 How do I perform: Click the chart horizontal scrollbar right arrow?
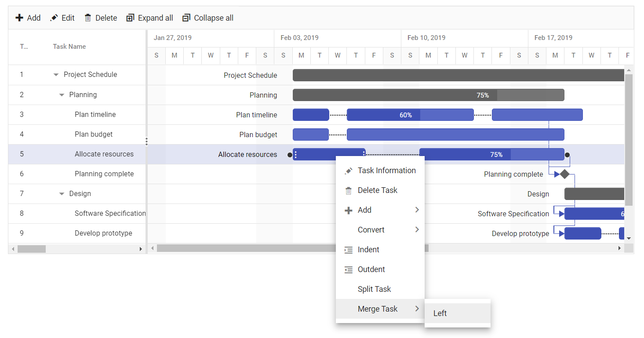pos(619,248)
